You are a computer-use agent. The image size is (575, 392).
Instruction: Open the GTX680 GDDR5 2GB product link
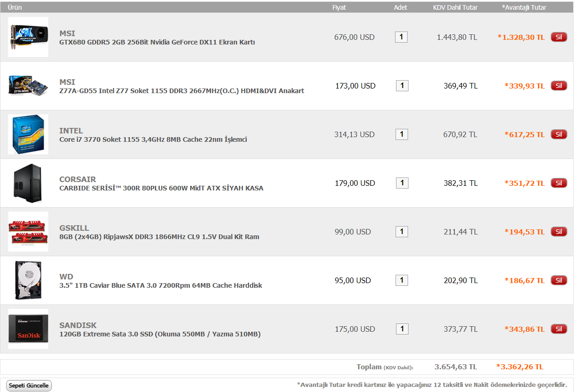pyautogui.click(x=157, y=42)
